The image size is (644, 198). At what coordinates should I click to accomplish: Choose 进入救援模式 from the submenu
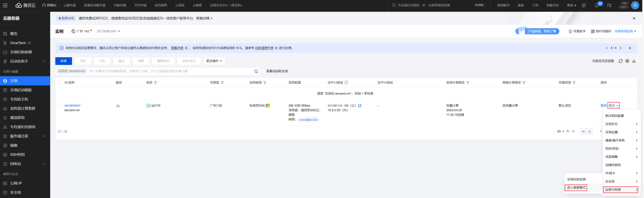click(576, 188)
